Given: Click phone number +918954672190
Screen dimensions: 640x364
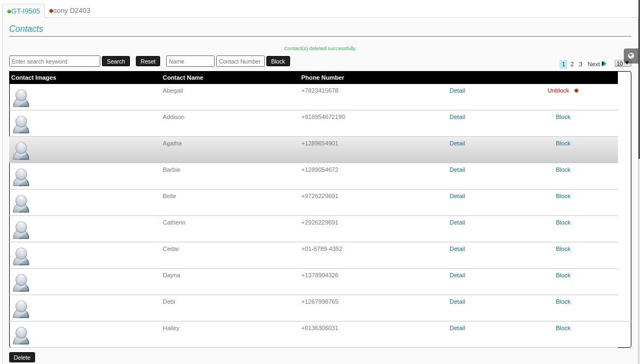Looking at the screenshot, I should click(323, 117).
